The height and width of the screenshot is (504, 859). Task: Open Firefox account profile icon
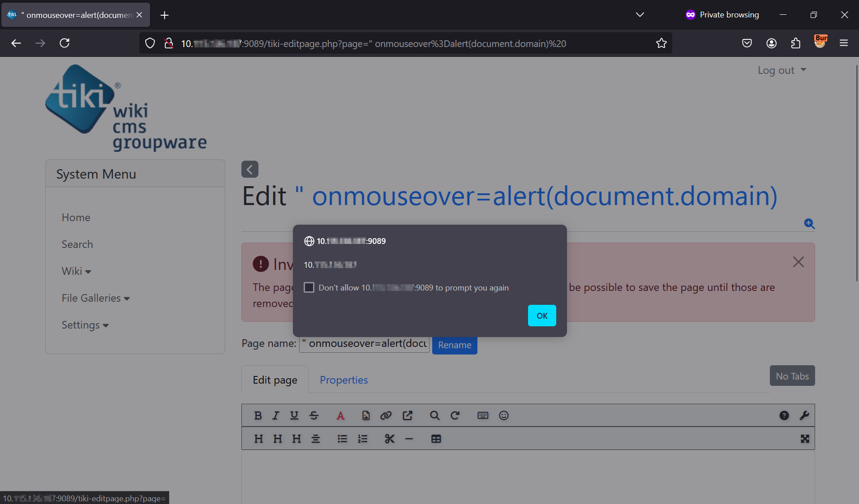pyautogui.click(x=771, y=43)
